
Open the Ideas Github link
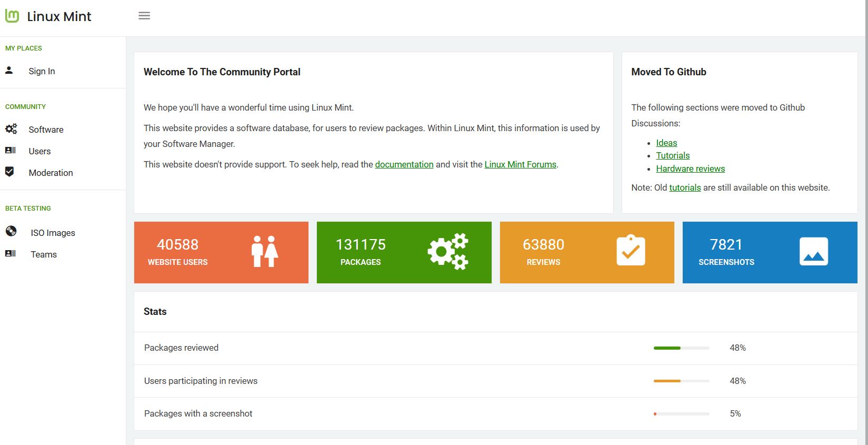click(666, 143)
